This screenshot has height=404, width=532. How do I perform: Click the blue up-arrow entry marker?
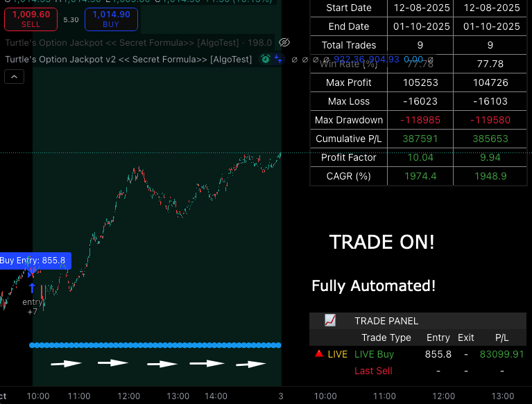click(32, 288)
